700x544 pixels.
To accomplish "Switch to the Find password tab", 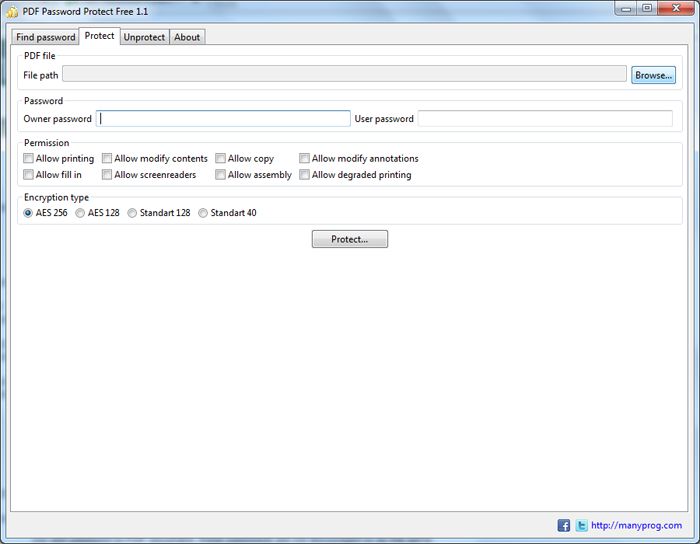I will pyautogui.click(x=46, y=37).
